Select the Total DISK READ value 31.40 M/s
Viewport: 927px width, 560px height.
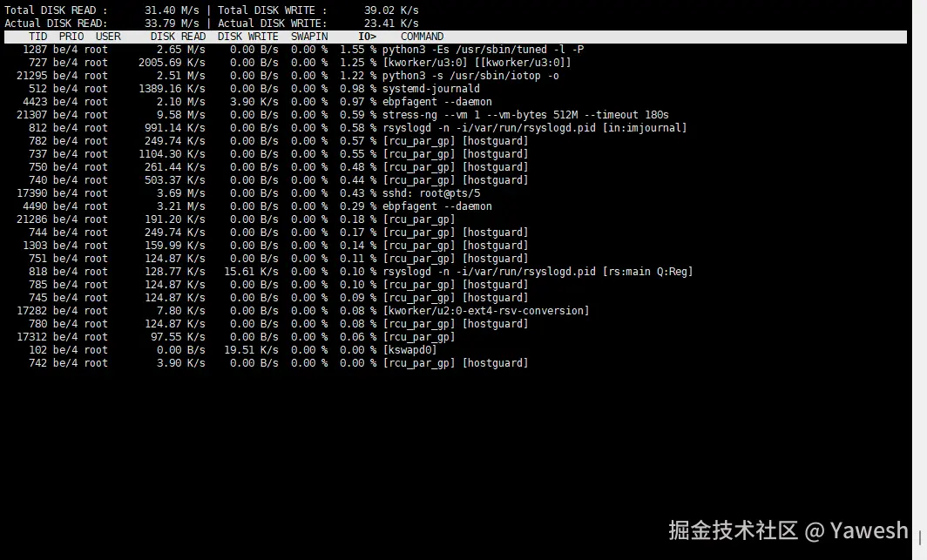(172, 10)
